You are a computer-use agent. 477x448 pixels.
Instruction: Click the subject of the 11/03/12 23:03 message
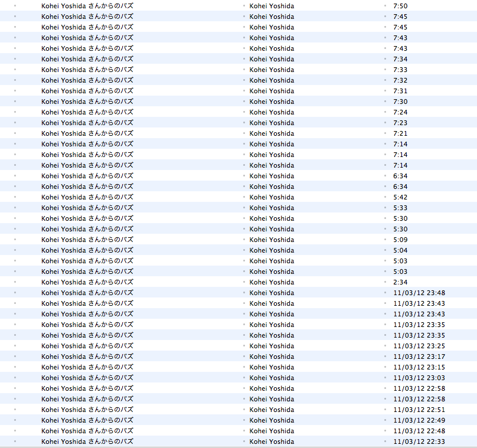click(87, 378)
